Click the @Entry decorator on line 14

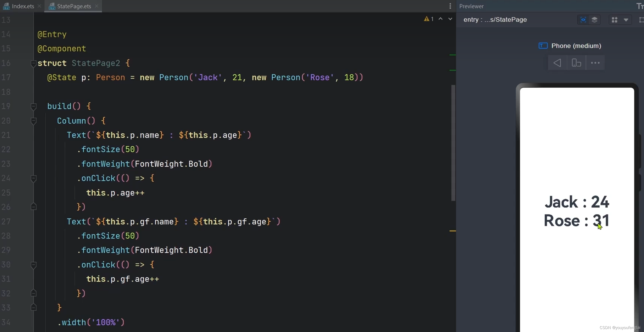point(52,34)
